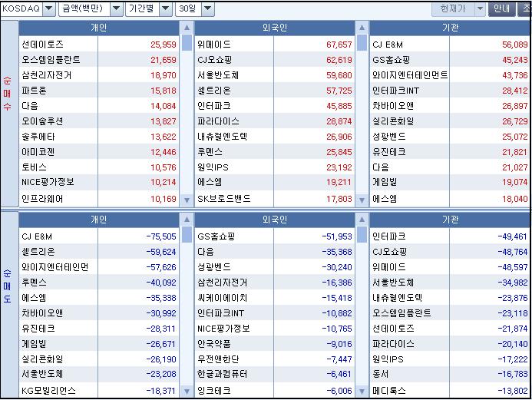Viewport: 532px width, 400px height.
Task: Click the 오이솔루션 row
Action: (99, 121)
